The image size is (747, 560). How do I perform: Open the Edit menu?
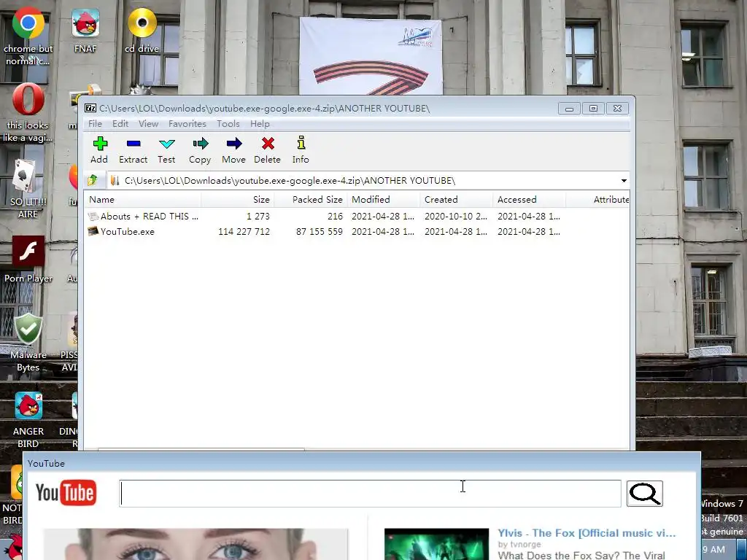click(120, 124)
